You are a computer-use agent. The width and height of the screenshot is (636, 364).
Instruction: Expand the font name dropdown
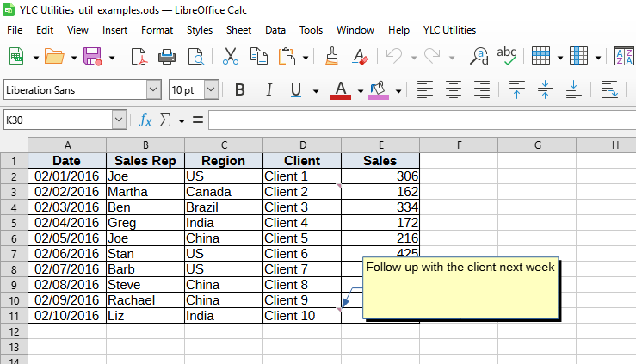(x=153, y=89)
